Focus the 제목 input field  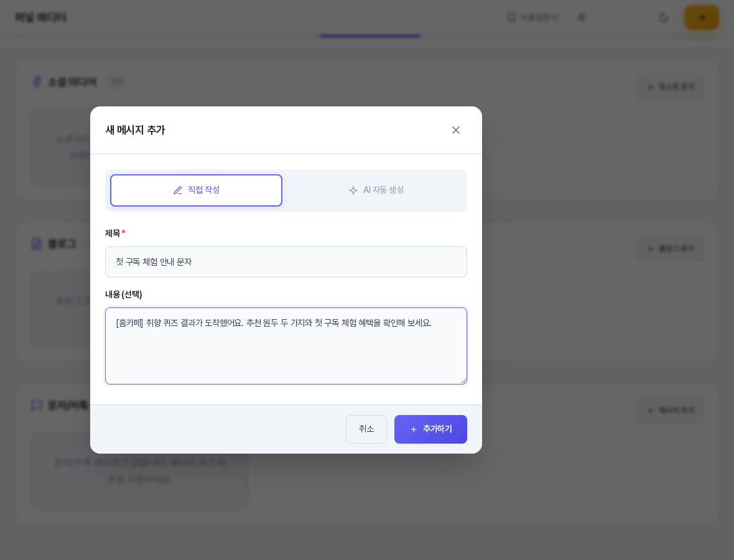[286, 262]
